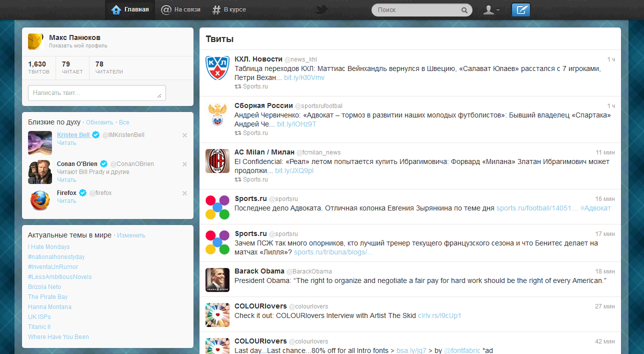Click the search magnifier icon

464,10
